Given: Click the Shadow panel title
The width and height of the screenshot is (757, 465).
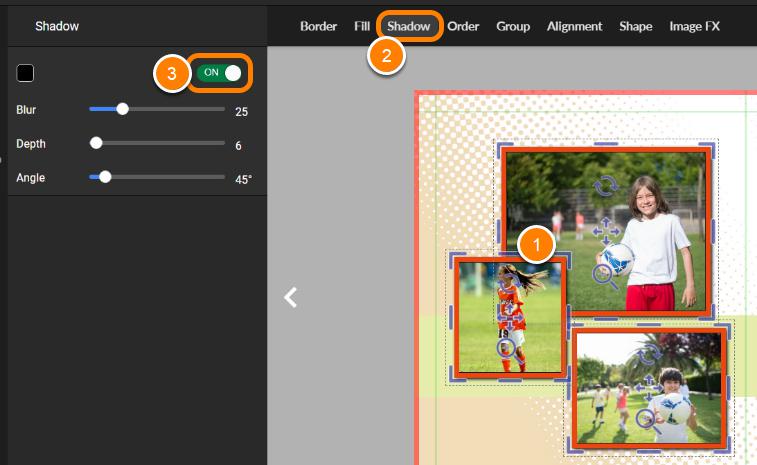Looking at the screenshot, I should pyautogui.click(x=57, y=26).
